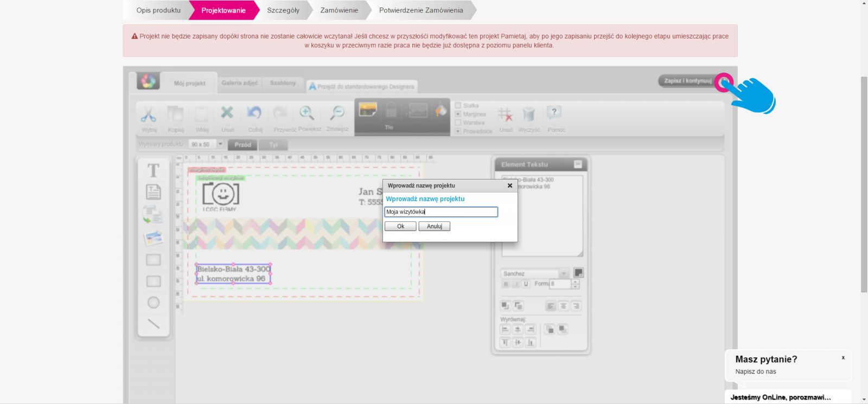Click the Wytnij scissors icon
The width and height of the screenshot is (868, 404).
click(149, 114)
